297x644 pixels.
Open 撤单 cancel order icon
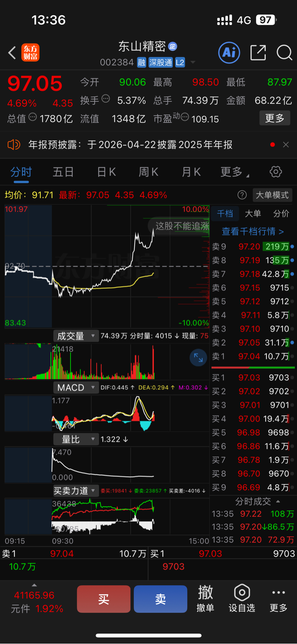[x=205, y=599]
